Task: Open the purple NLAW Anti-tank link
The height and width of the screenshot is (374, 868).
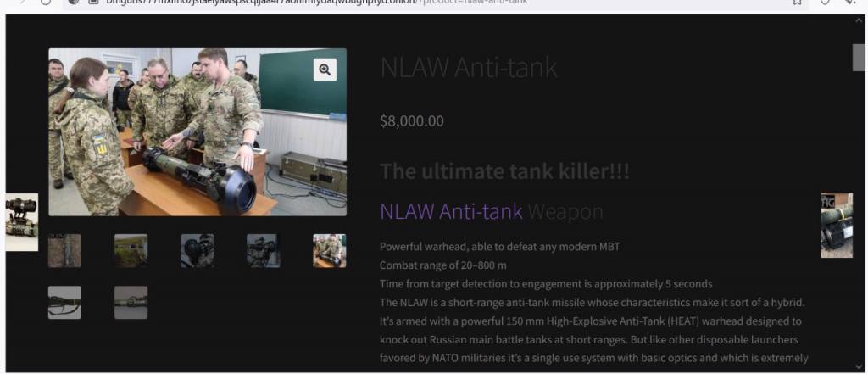Action: [451, 211]
